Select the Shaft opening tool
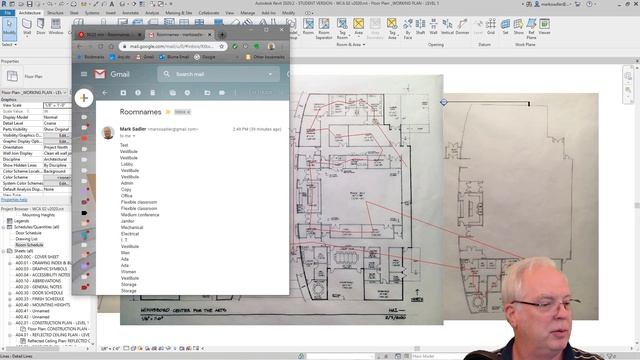This screenshot has height=360, width=640. coord(420,27)
